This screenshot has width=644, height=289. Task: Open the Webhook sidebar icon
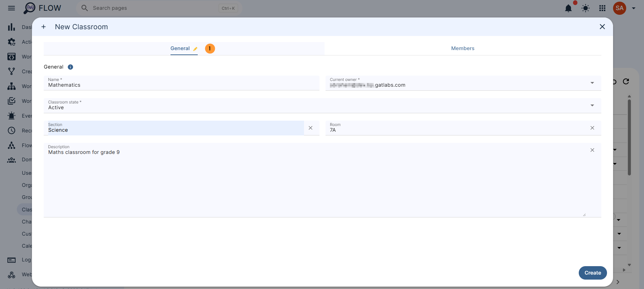tap(11, 275)
